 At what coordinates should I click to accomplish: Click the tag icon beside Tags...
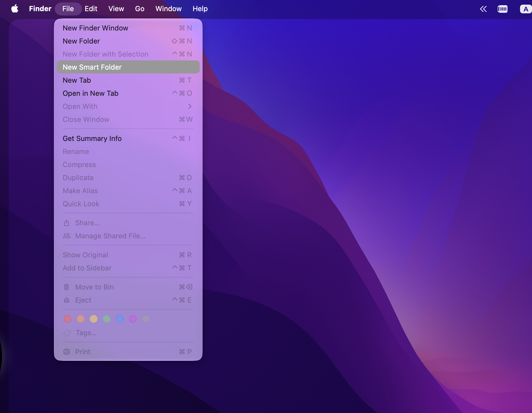click(x=67, y=333)
